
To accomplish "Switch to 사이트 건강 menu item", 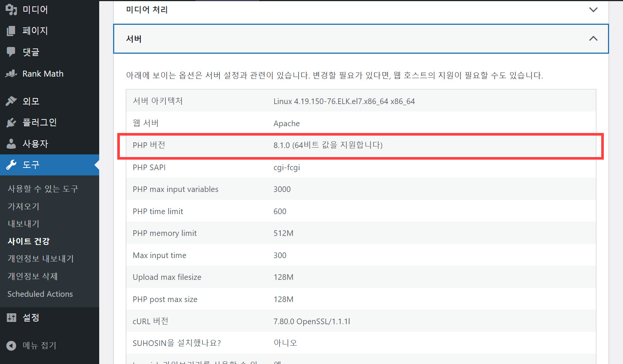I will click(x=28, y=241).
